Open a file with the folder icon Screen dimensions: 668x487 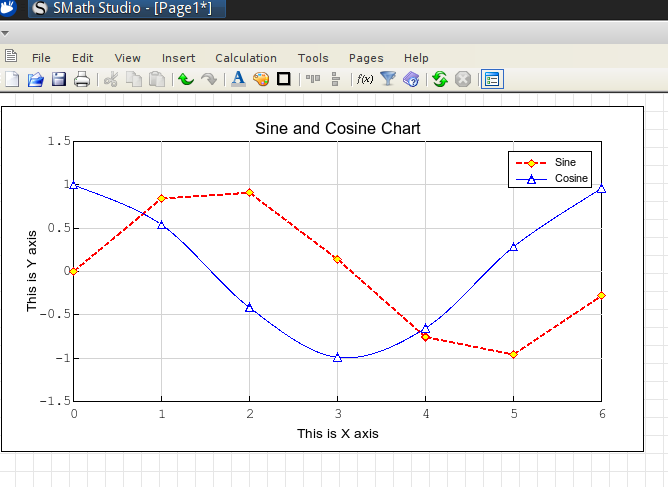[35, 79]
